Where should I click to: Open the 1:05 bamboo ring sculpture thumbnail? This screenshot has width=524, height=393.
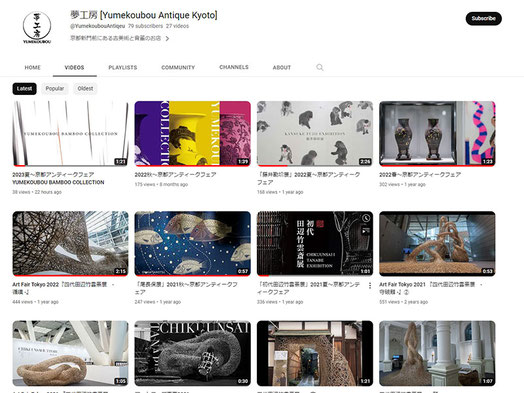pyautogui.click(x=70, y=353)
